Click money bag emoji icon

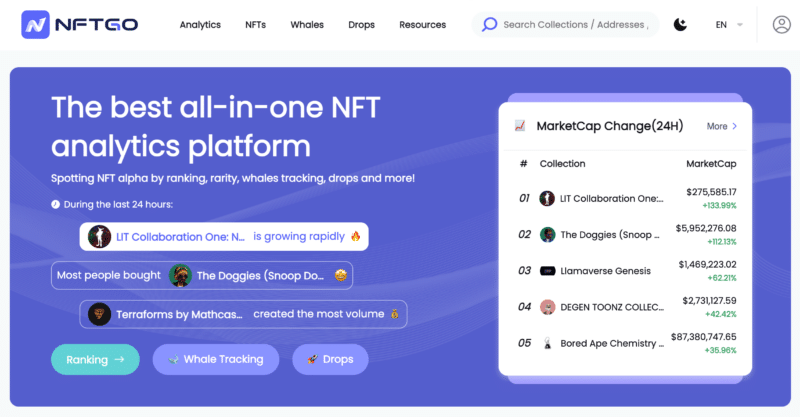[394, 314]
